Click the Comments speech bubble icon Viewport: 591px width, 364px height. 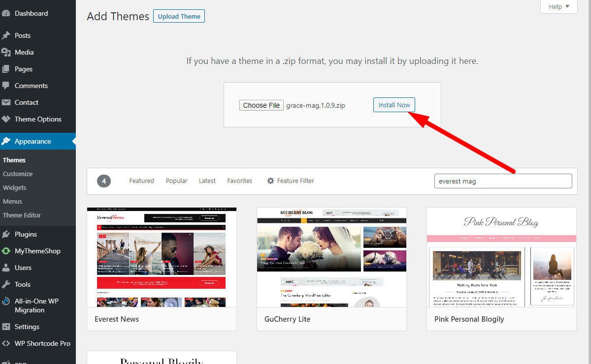coord(6,86)
